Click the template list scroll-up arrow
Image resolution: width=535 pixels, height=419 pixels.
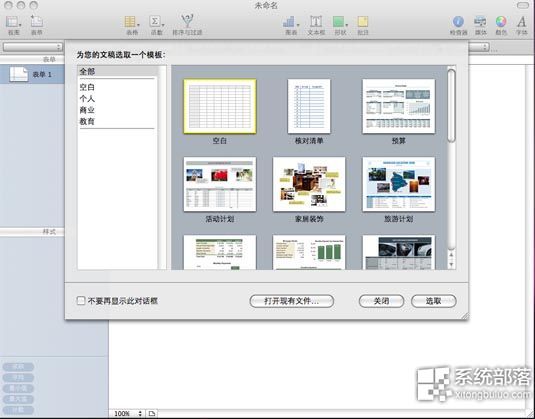coord(451,255)
